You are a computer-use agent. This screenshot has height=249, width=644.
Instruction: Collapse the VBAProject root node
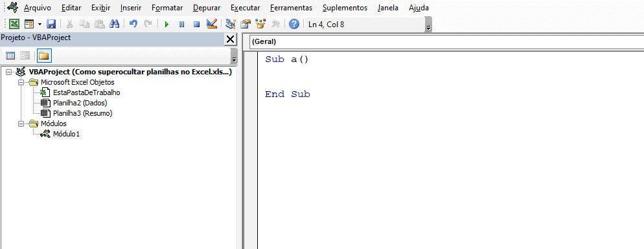click(8, 72)
